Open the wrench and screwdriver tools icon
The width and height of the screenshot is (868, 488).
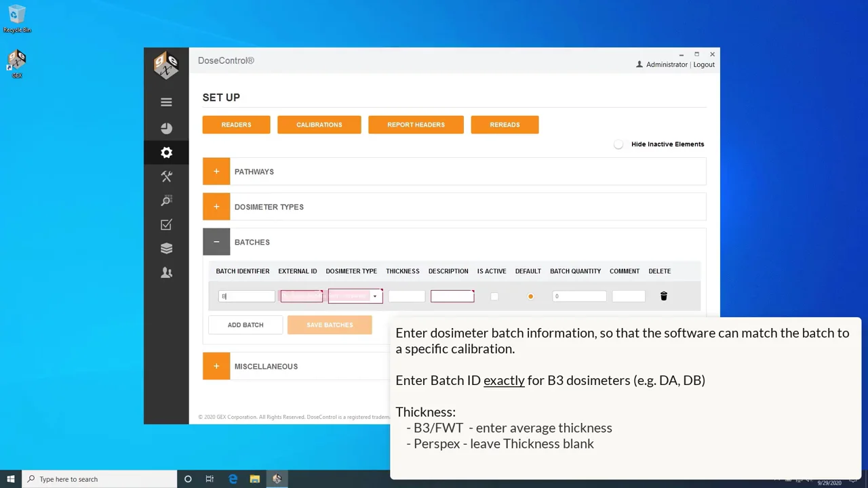pos(166,176)
